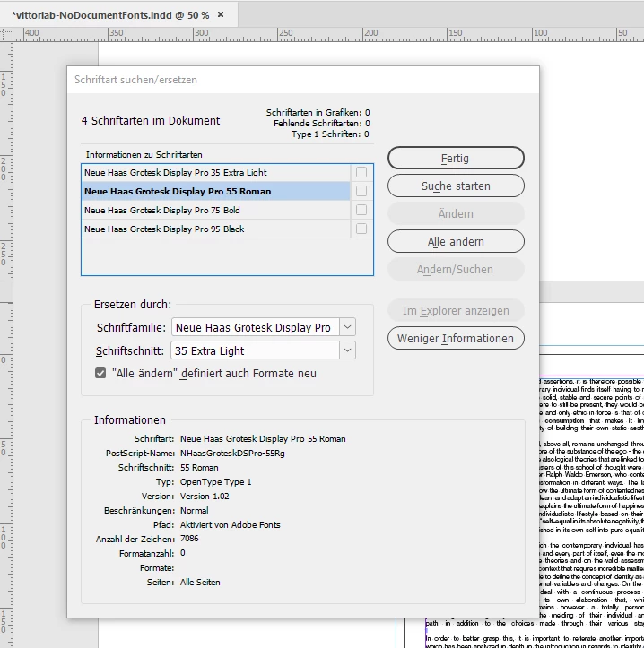Screen dimensions: 644x648
Task: Open the Schriftschnitt dropdown arrow
Action: click(347, 350)
